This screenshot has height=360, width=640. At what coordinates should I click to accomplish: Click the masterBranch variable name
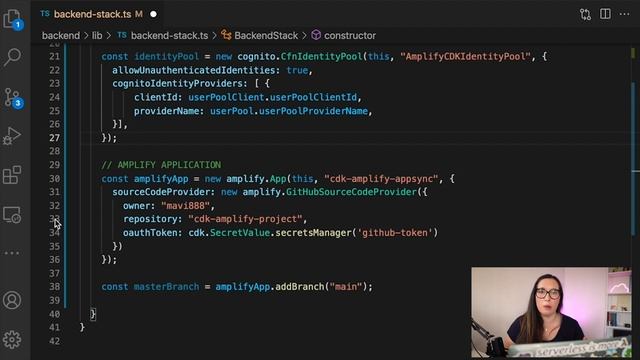click(167, 287)
